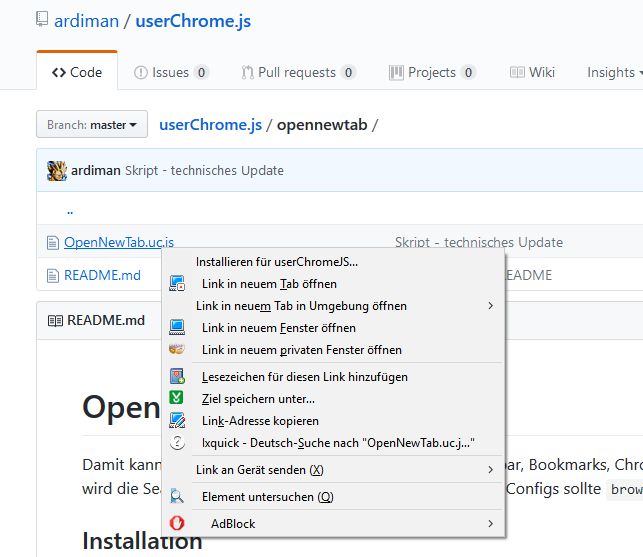Choose 'Link in neuem Tab öffnen'
The height and width of the screenshot is (557, 643).
coord(333,284)
